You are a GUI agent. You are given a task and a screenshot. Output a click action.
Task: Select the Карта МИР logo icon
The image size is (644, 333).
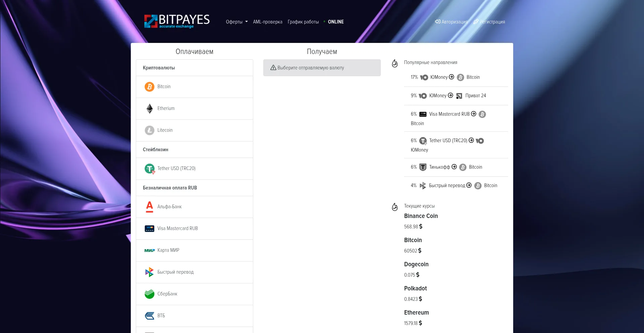pyautogui.click(x=150, y=251)
